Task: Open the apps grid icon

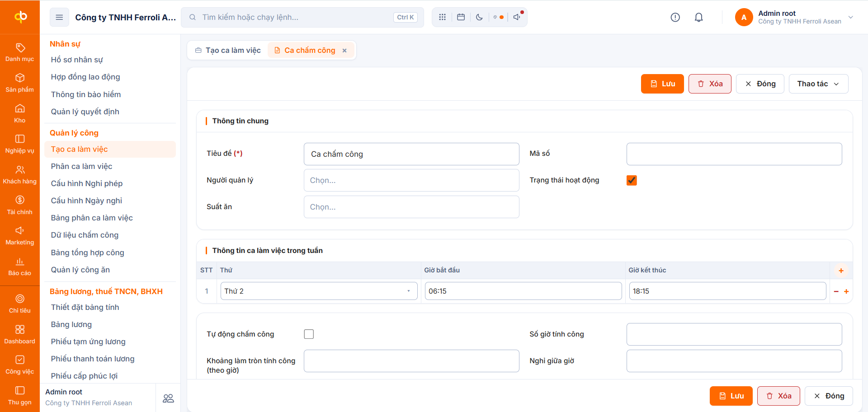Action: 442,17
